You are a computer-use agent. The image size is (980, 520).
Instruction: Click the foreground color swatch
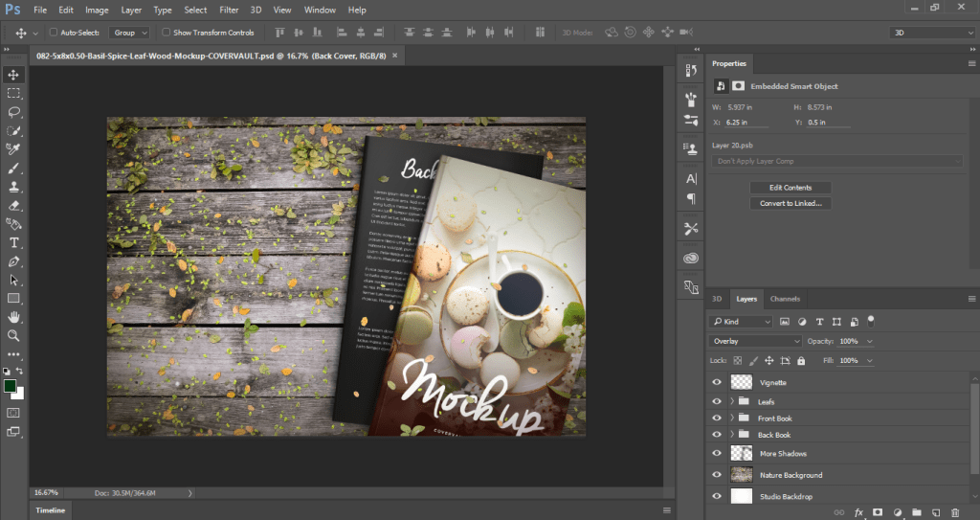(11, 386)
